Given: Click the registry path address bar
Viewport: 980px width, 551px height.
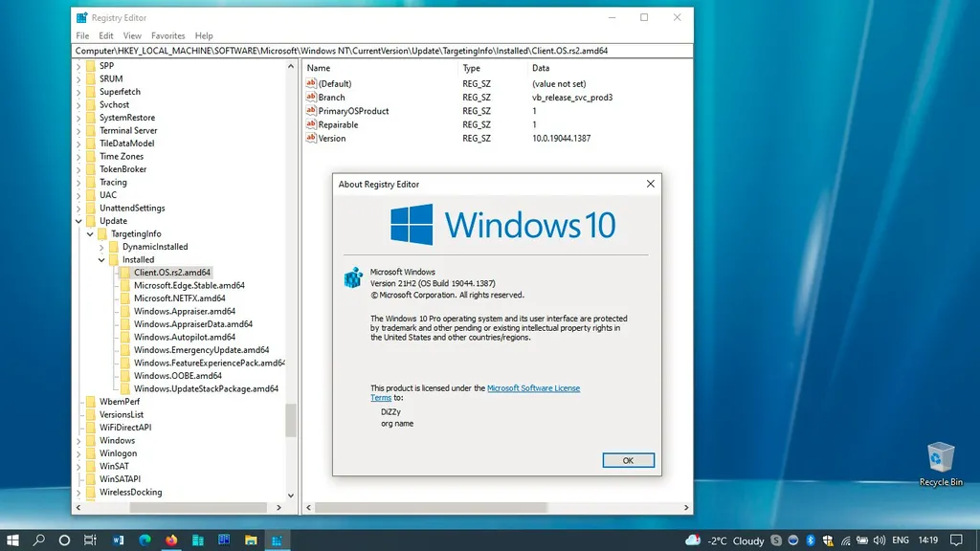Looking at the screenshot, I should point(383,51).
